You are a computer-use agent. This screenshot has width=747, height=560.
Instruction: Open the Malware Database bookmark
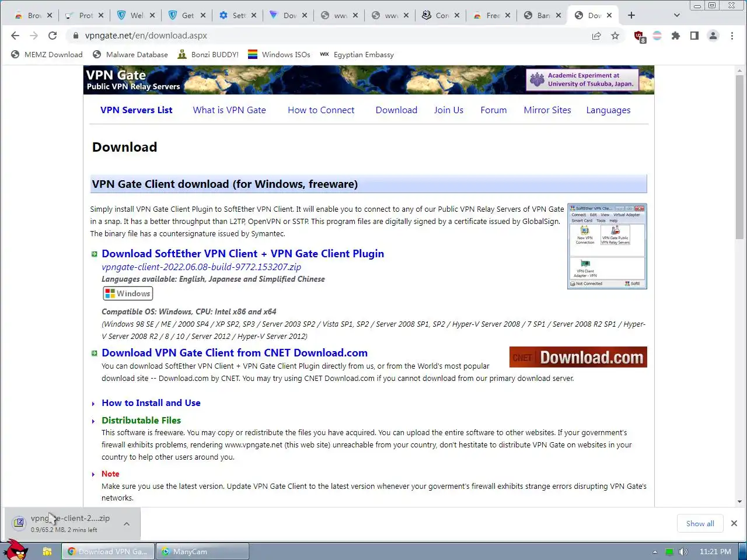[x=130, y=55]
